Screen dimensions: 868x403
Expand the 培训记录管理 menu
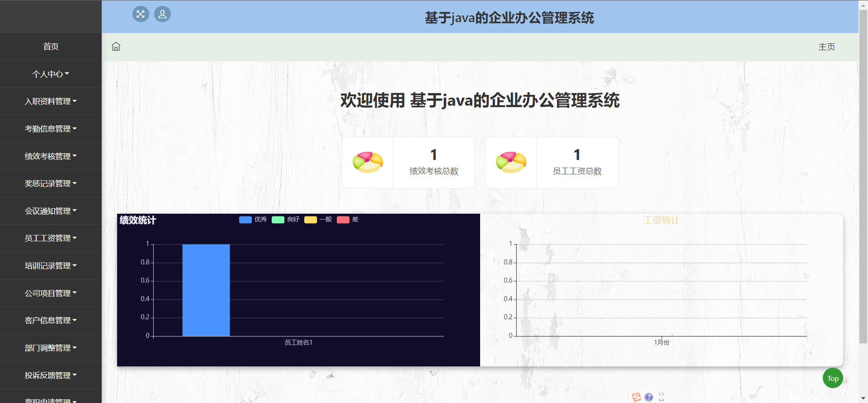point(51,266)
